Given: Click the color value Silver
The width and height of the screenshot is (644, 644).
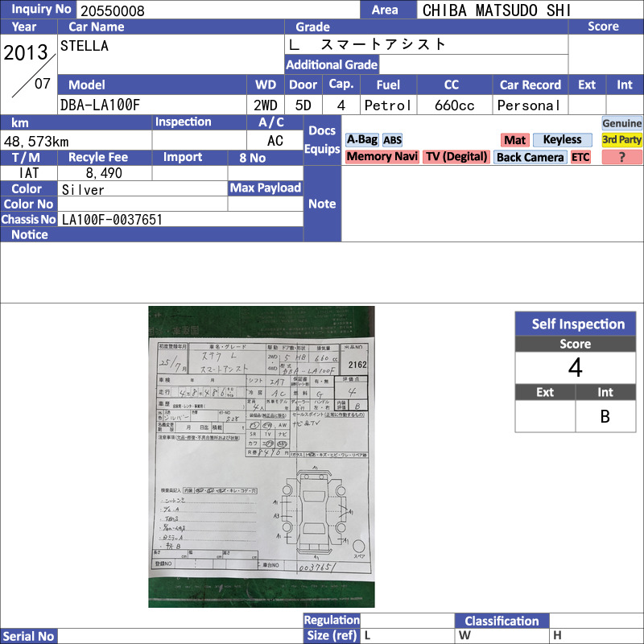Looking at the screenshot, I should pyautogui.click(x=83, y=190).
